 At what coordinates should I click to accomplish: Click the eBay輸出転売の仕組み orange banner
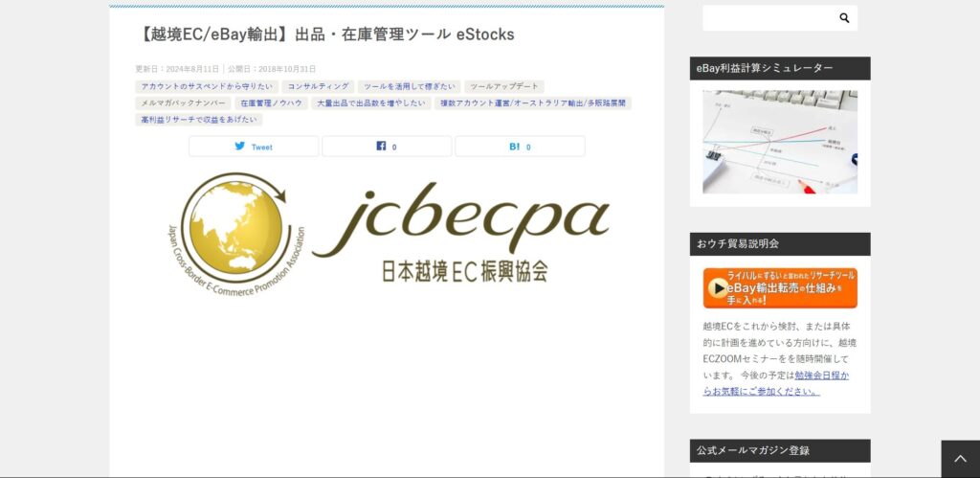coord(780,287)
